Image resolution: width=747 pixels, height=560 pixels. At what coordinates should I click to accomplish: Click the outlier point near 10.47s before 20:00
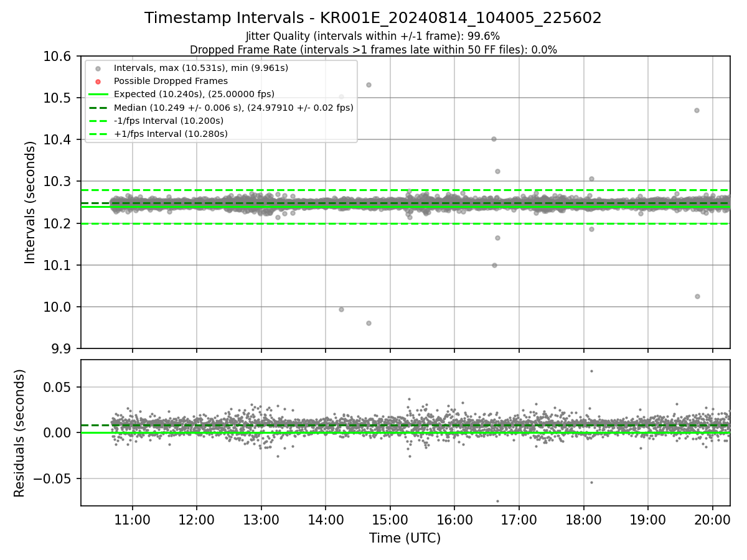click(x=697, y=110)
